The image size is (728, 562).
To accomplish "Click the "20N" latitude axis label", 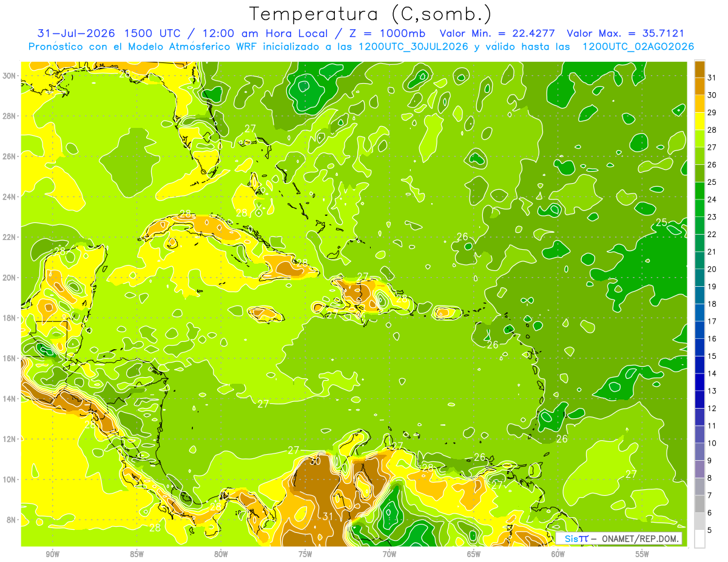I will pos(9,278).
